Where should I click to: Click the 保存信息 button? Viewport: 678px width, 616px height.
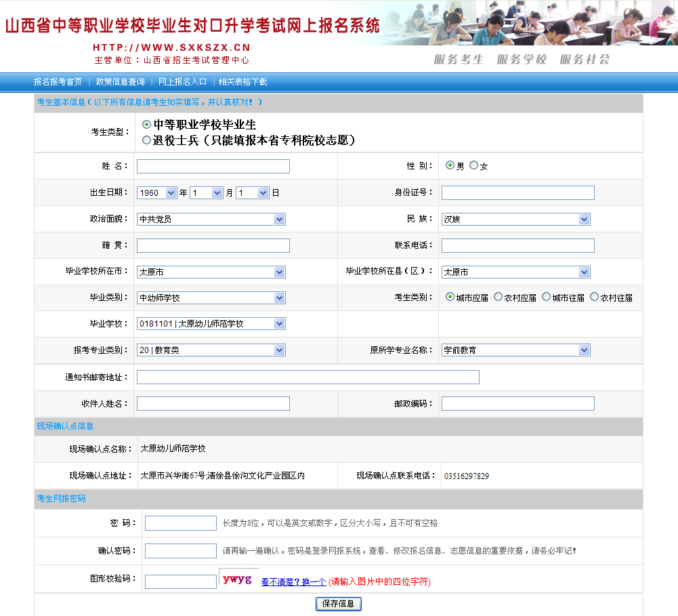point(339,604)
